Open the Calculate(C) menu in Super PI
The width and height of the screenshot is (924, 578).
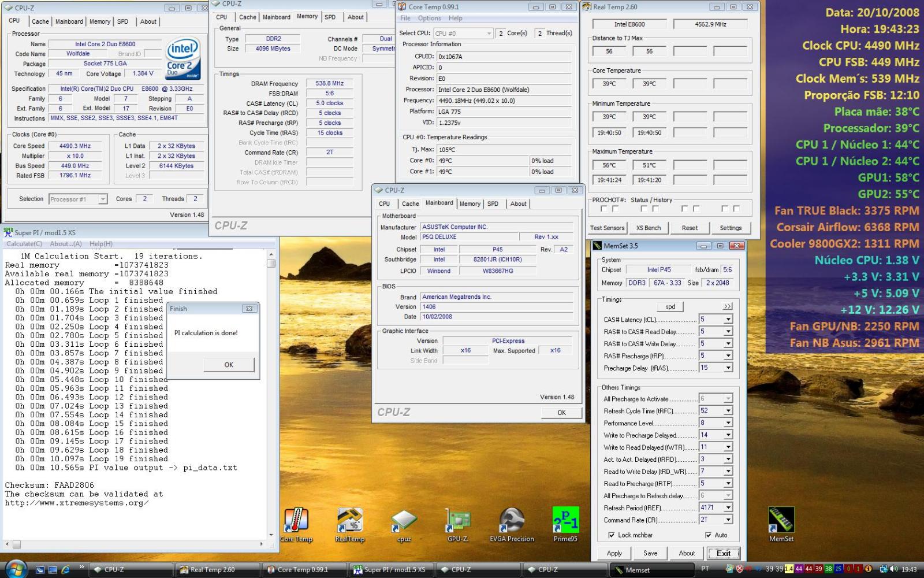pyautogui.click(x=24, y=244)
